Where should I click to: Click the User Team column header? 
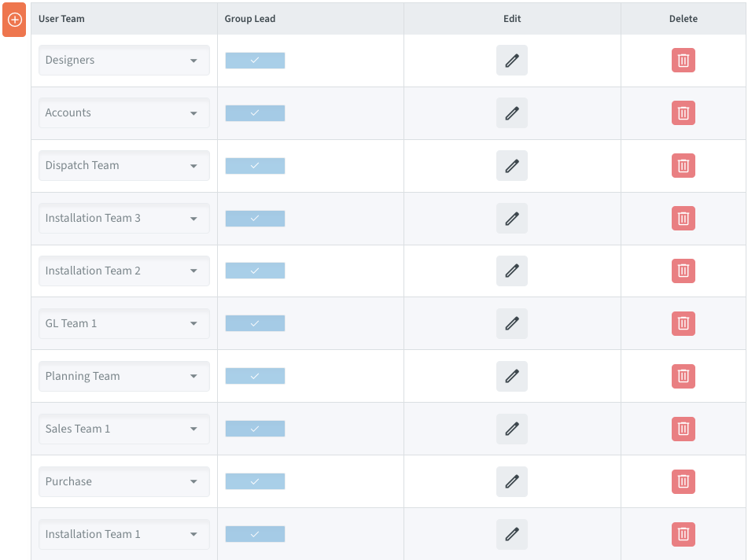coord(61,19)
